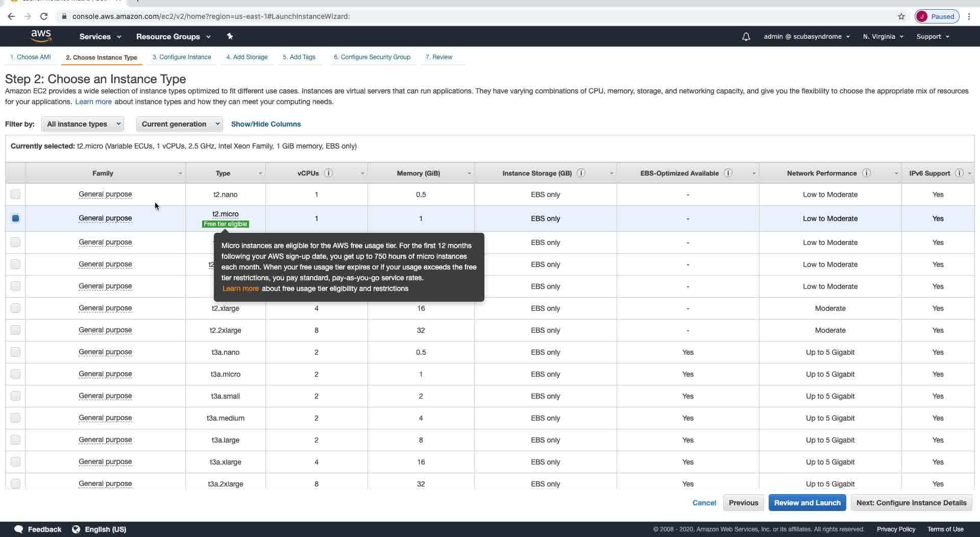Open the Services menu

click(x=100, y=37)
